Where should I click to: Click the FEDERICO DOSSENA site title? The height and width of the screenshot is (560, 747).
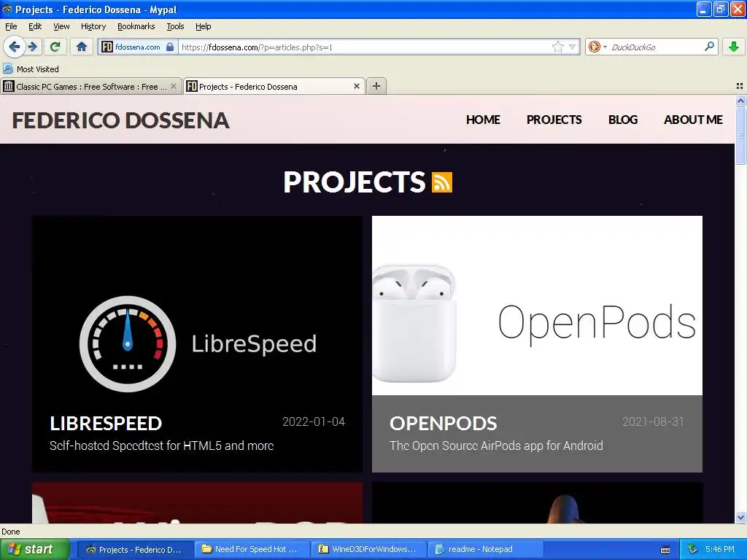pos(120,120)
